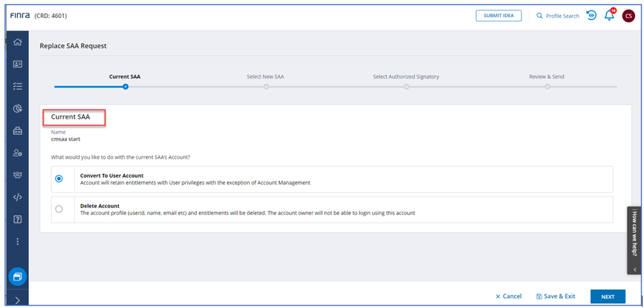Open the three-dot more menu in the sidebar

(x=18, y=242)
